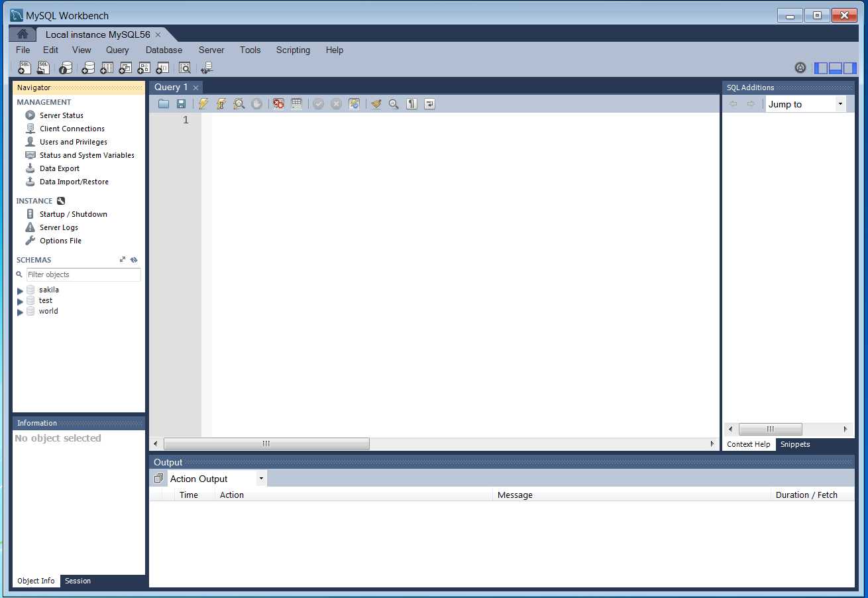Beautify the SQL script with broom icon
This screenshot has width=868, height=598.
point(376,104)
